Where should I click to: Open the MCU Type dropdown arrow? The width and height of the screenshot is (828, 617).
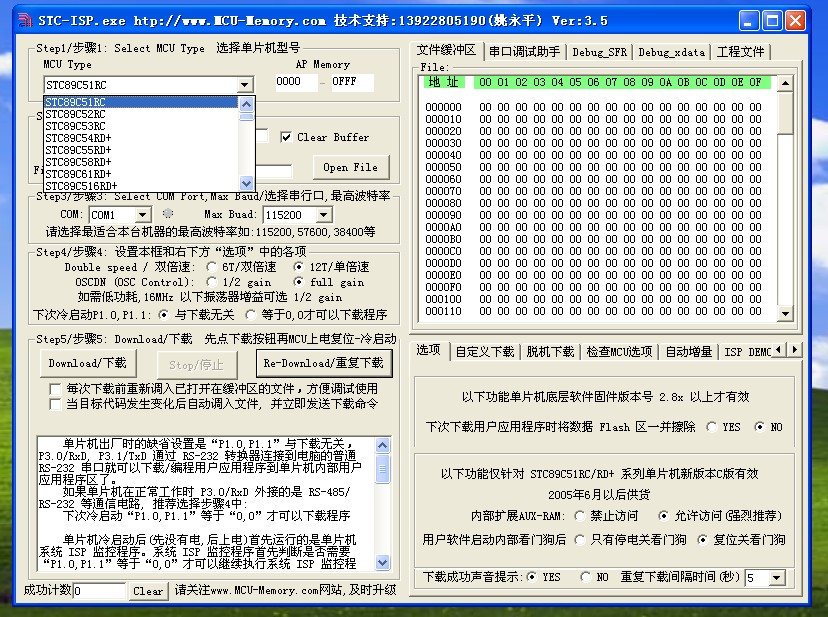(244, 85)
